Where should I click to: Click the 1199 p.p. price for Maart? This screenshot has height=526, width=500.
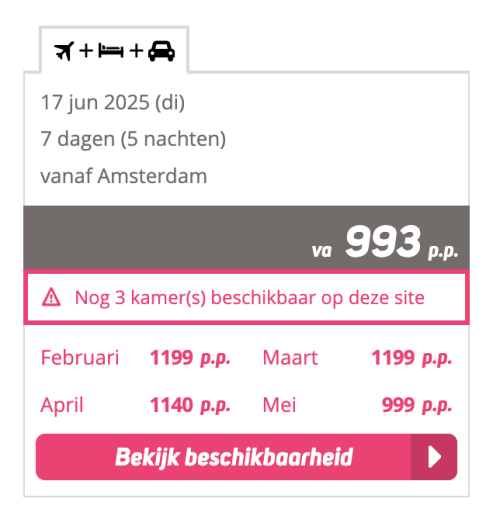[x=412, y=358]
